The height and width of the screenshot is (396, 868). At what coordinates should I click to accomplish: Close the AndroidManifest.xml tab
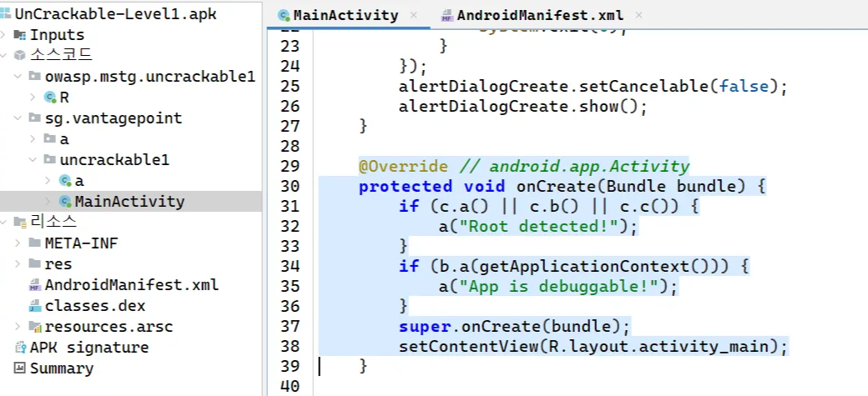click(638, 16)
